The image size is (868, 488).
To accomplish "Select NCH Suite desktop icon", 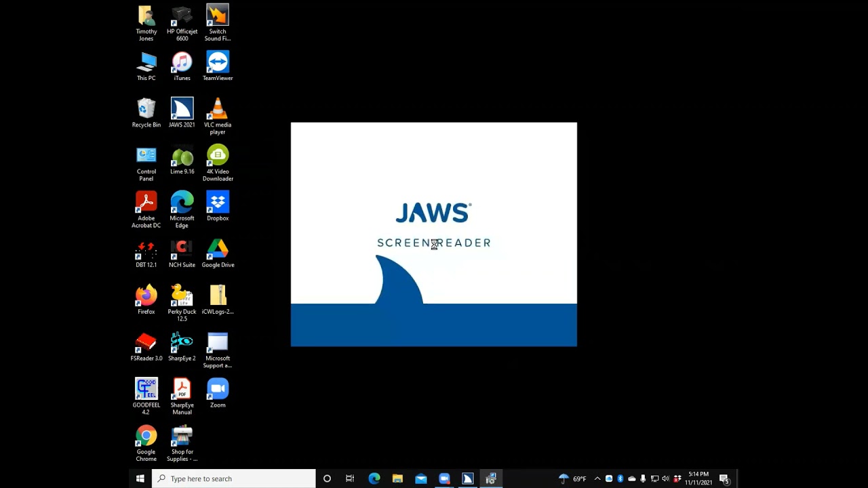I will tap(182, 253).
